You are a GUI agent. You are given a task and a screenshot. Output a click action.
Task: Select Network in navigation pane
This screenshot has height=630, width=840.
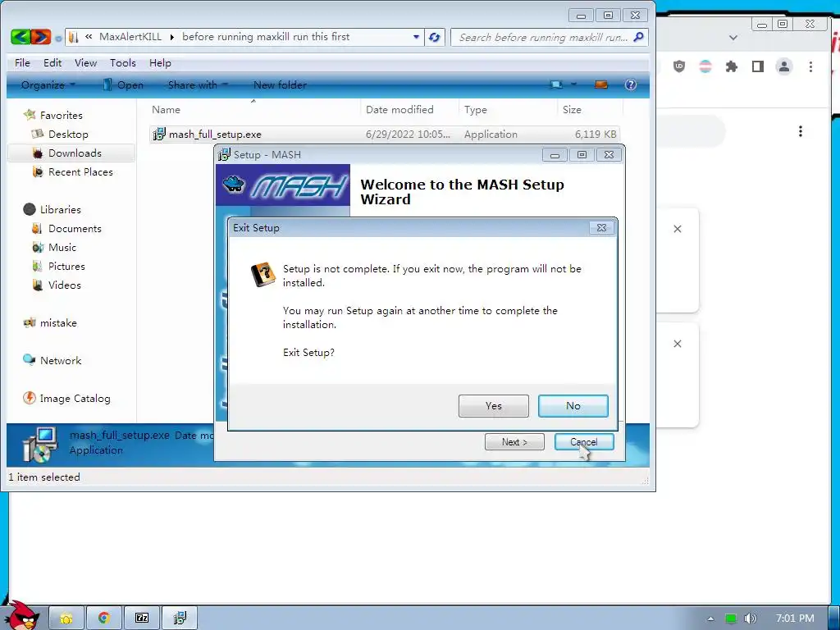pos(61,361)
